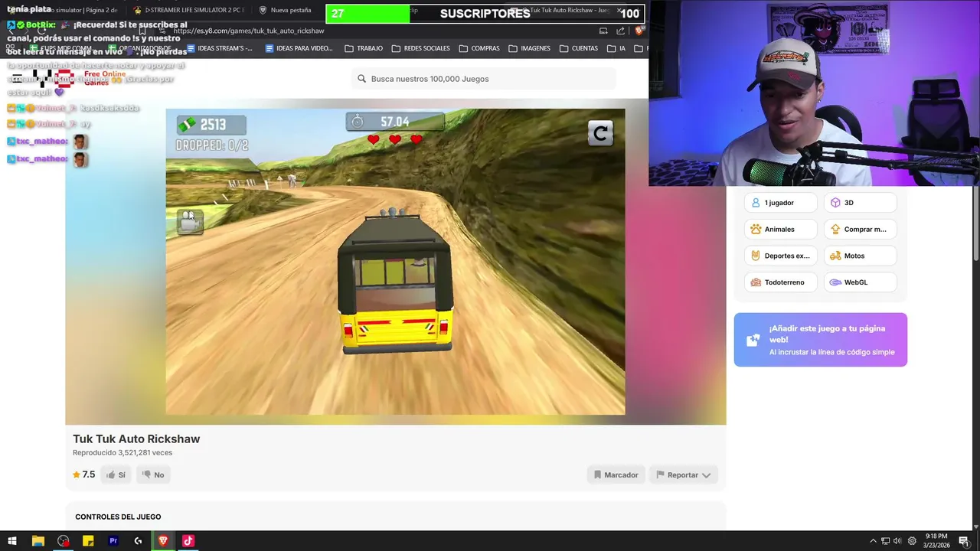Click the address bar URL
980x551 pixels.
coord(249,31)
